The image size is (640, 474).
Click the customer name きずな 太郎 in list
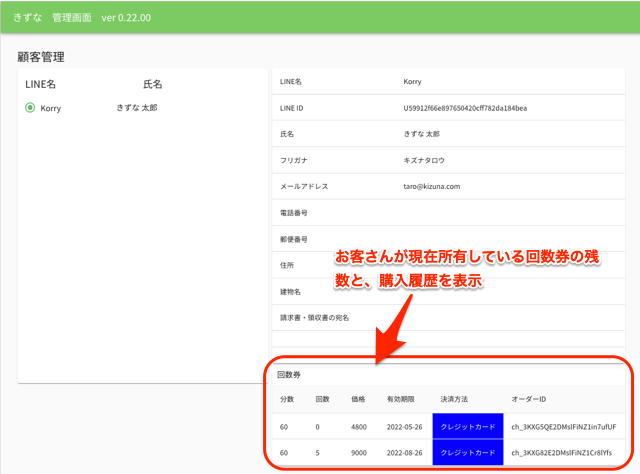pos(139,108)
